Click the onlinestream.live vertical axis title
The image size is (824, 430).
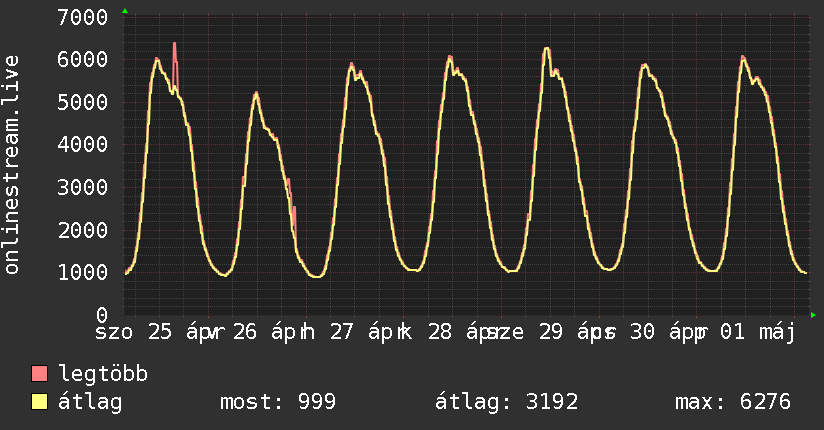click(x=11, y=165)
